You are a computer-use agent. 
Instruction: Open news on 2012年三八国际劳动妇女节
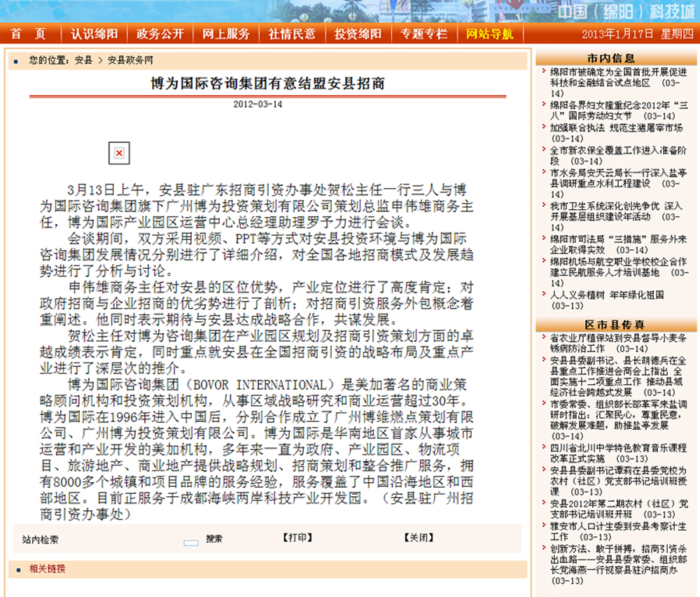(x=618, y=111)
